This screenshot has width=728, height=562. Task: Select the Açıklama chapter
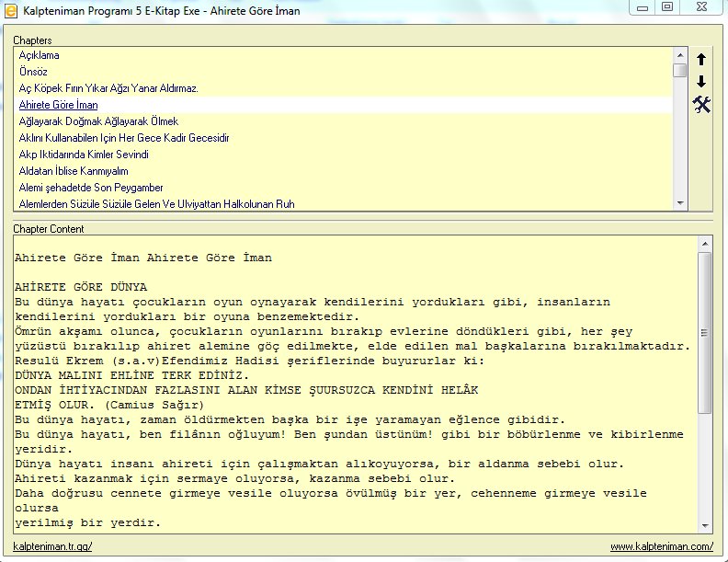click(39, 55)
